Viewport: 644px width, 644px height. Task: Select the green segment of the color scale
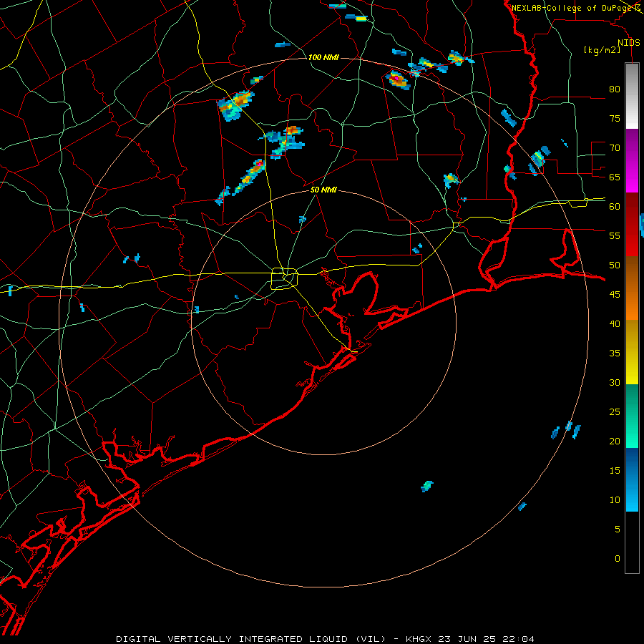click(x=632, y=416)
